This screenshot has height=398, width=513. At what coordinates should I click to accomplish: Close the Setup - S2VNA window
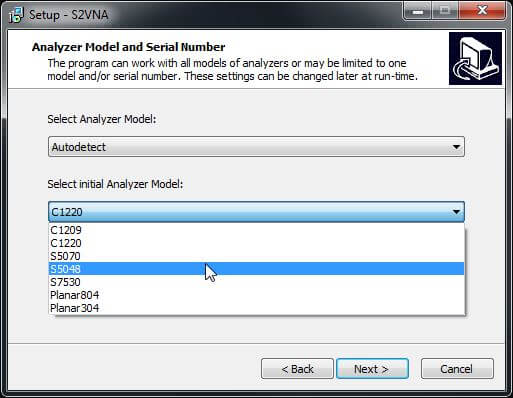pyautogui.click(x=482, y=11)
